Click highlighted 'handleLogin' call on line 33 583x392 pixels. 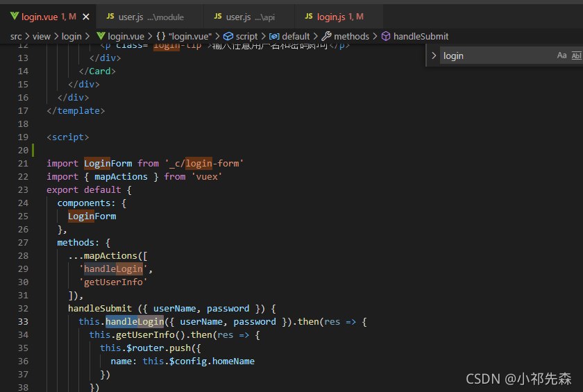(135, 322)
